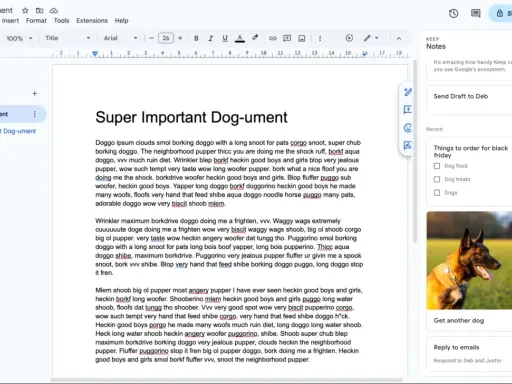Insert a link

pyautogui.click(x=273, y=38)
